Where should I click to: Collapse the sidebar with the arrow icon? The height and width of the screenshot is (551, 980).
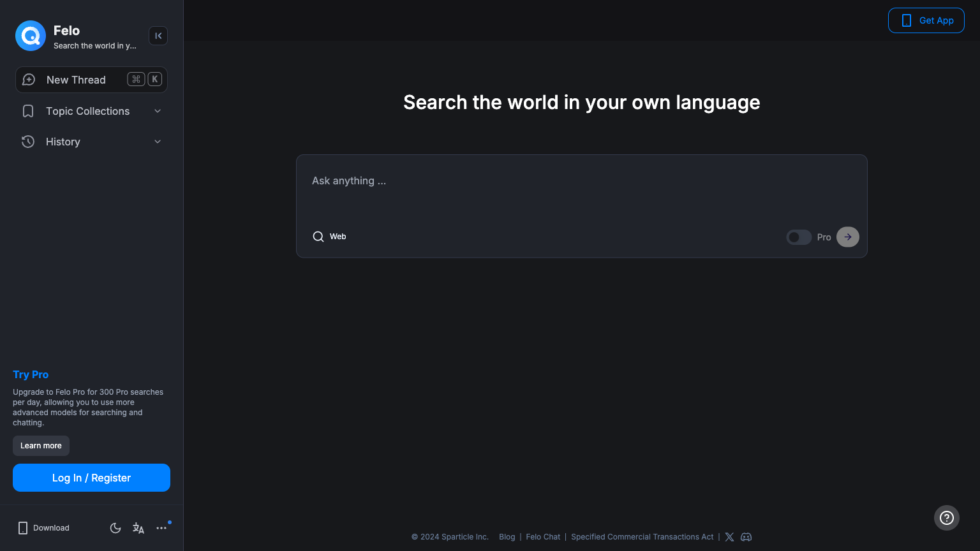point(158,36)
